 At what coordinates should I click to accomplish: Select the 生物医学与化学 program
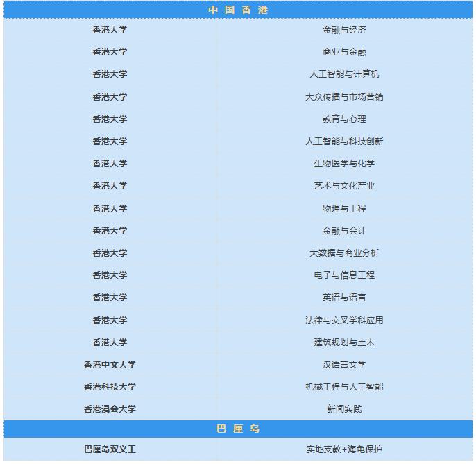(x=344, y=164)
